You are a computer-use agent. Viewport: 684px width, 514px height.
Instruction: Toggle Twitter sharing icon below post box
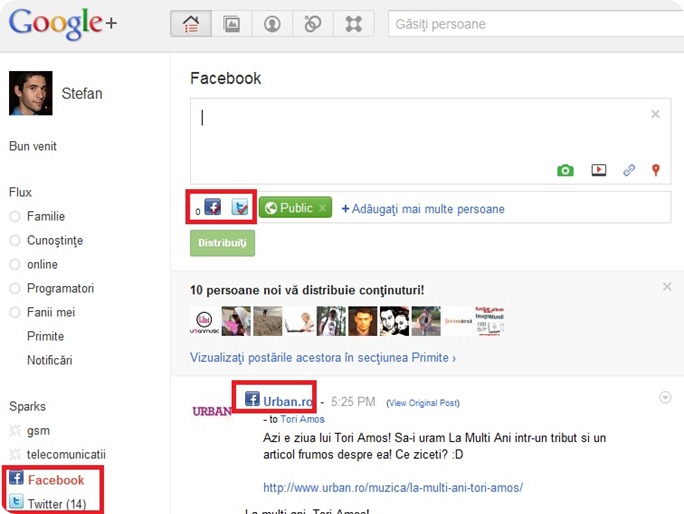click(239, 207)
